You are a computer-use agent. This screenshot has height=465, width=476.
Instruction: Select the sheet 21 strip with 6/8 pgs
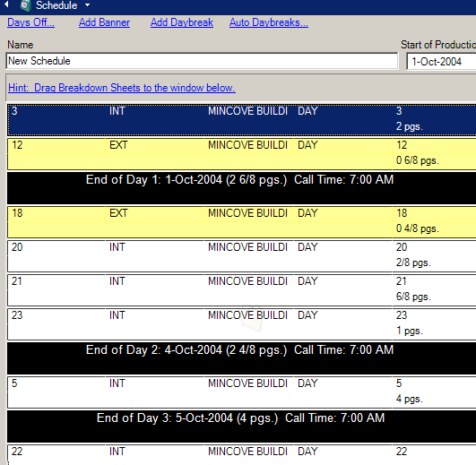242,290
